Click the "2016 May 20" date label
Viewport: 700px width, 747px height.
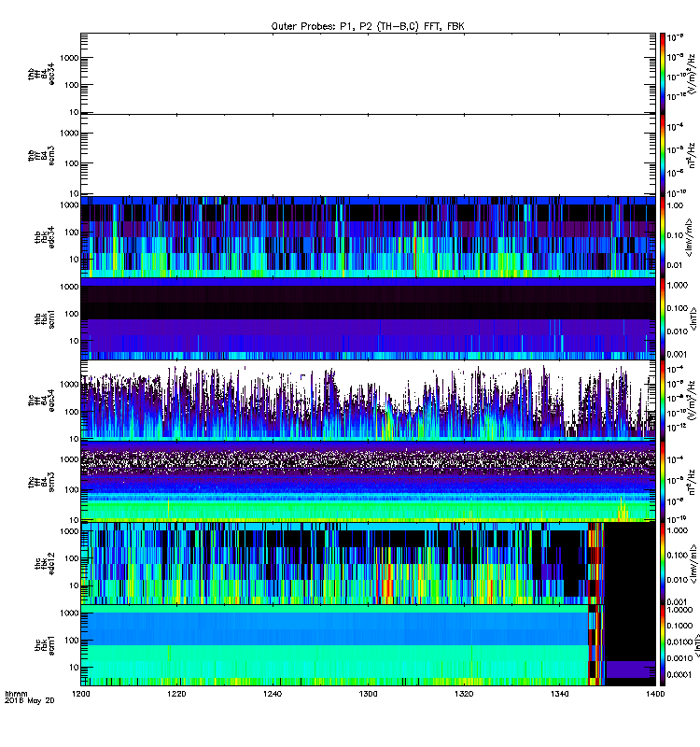[30, 700]
